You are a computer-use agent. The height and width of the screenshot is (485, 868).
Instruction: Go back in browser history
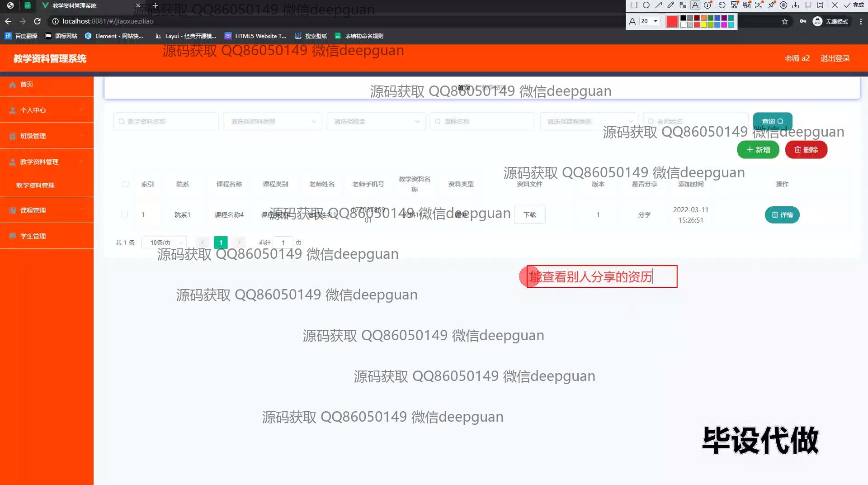point(8,21)
